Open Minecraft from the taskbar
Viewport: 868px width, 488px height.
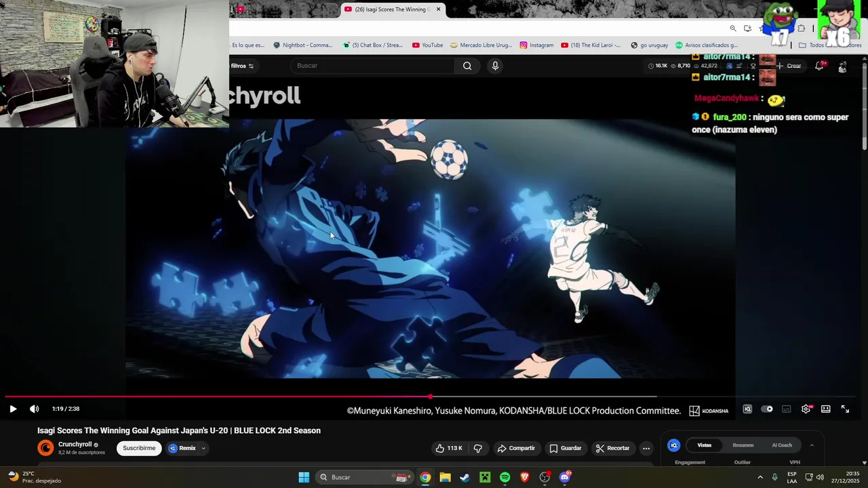(485, 477)
